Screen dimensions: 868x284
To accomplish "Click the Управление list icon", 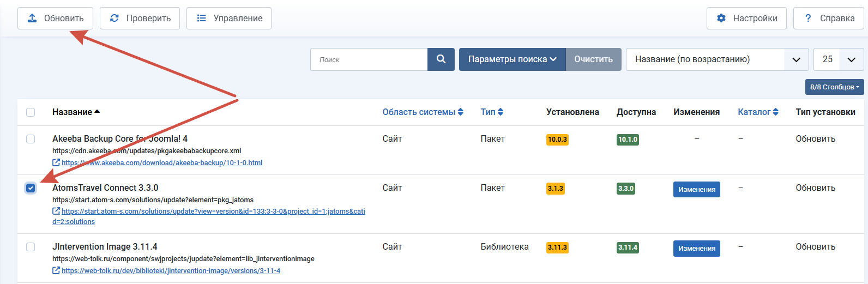I will [201, 18].
